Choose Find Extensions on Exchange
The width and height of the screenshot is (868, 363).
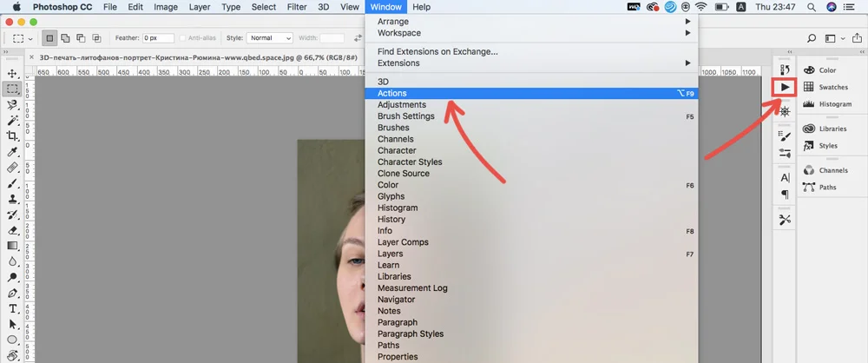pos(531,51)
